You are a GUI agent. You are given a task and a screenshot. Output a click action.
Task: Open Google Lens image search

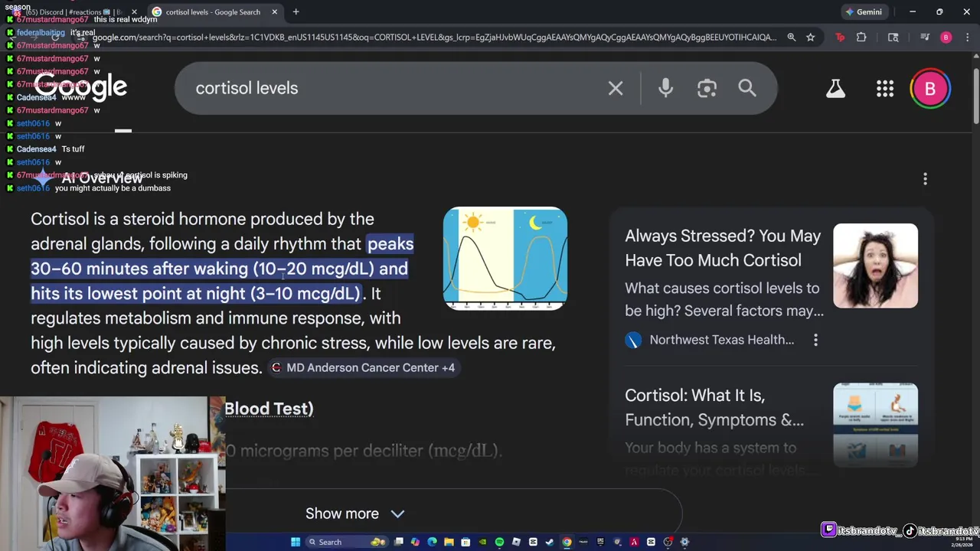point(707,88)
